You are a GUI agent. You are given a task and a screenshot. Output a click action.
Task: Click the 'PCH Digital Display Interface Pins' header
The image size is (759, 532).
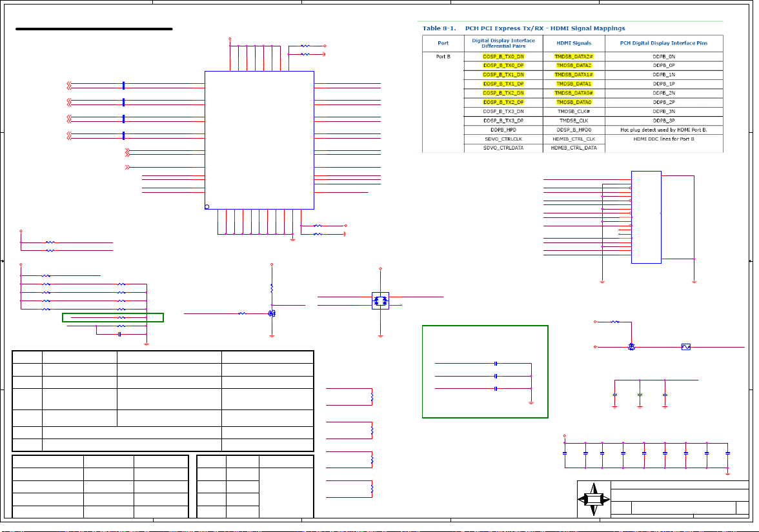tap(663, 43)
